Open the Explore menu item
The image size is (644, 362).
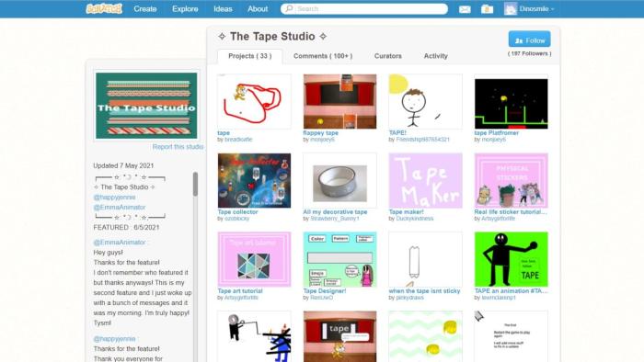click(x=185, y=8)
